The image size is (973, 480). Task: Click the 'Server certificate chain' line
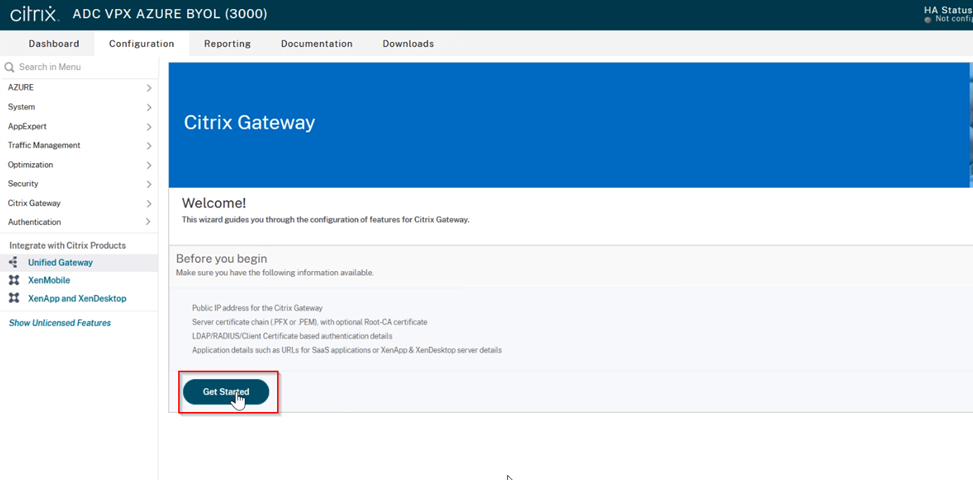pyautogui.click(x=310, y=322)
